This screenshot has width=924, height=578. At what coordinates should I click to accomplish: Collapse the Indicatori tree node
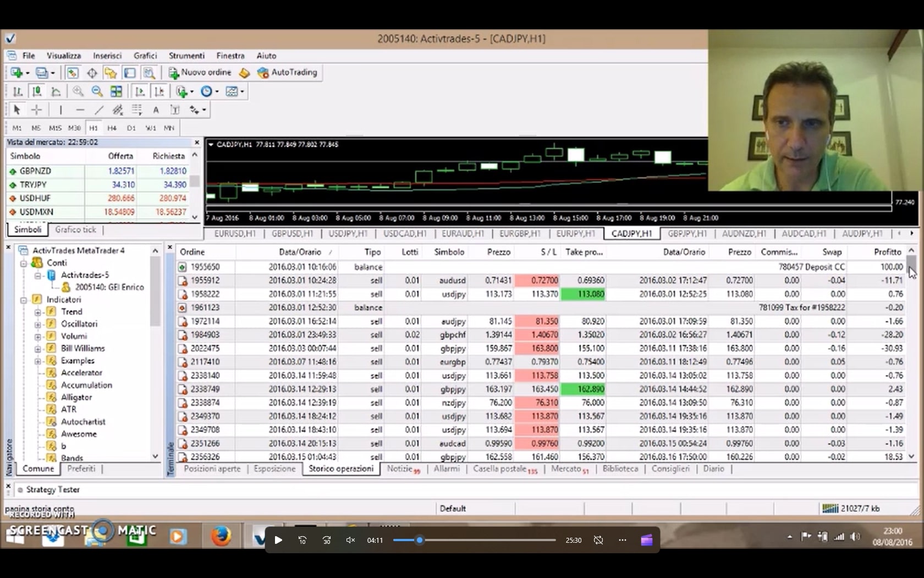pyautogui.click(x=24, y=300)
